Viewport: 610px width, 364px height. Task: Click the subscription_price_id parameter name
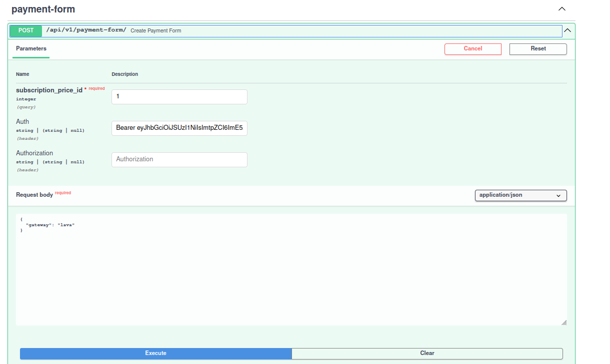49,90
